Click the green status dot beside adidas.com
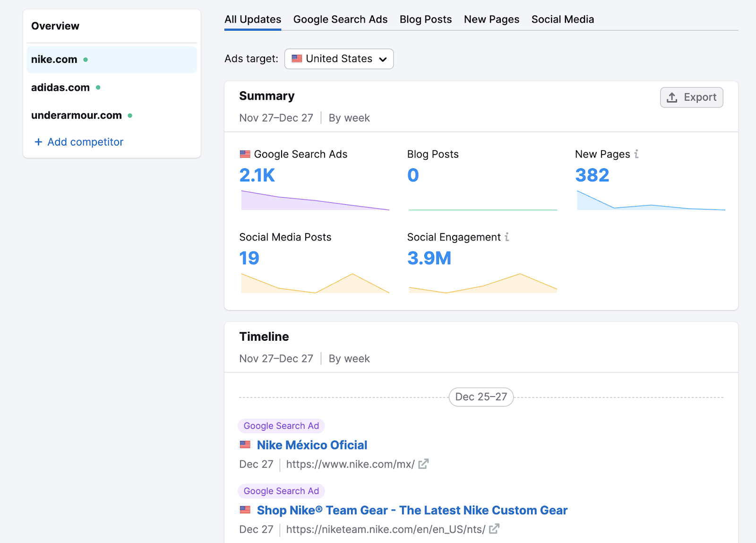 (x=98, y=87)
